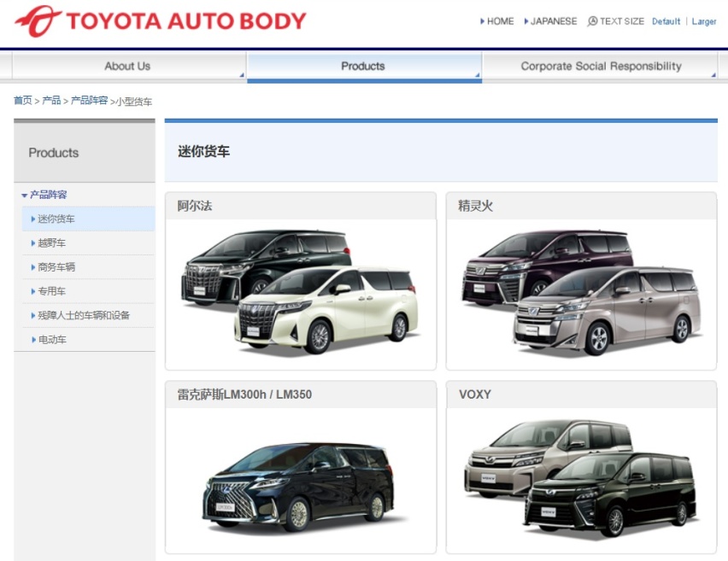Click the 阿尔法 card title
The width and height of the screenshot is (728, 561).
[195, 206]
